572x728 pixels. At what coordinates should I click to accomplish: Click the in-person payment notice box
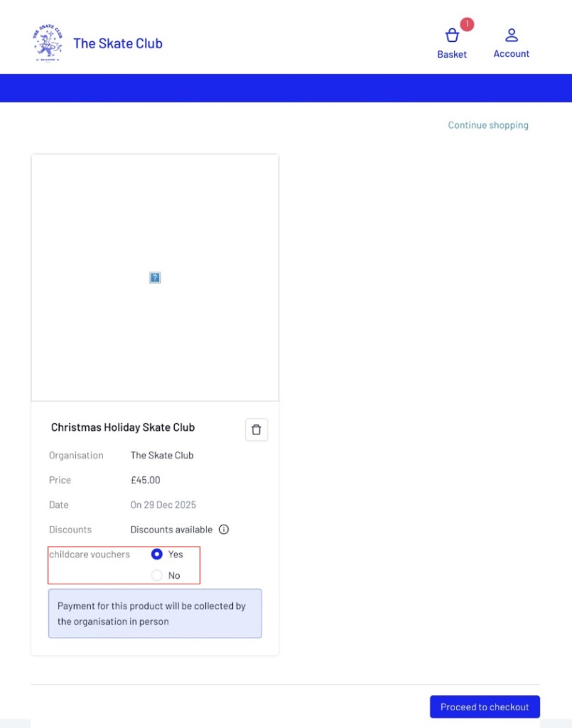tap(155, 614)
